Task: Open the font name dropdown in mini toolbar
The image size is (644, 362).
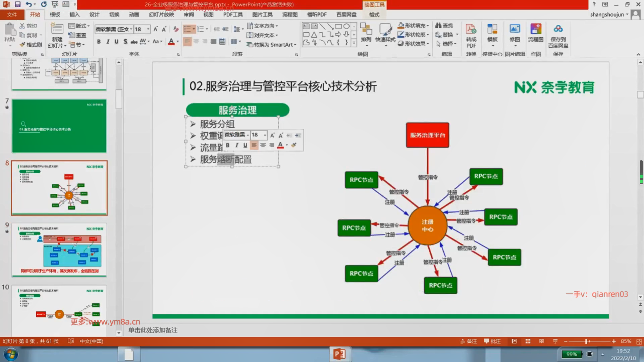Action: (248, 135)
